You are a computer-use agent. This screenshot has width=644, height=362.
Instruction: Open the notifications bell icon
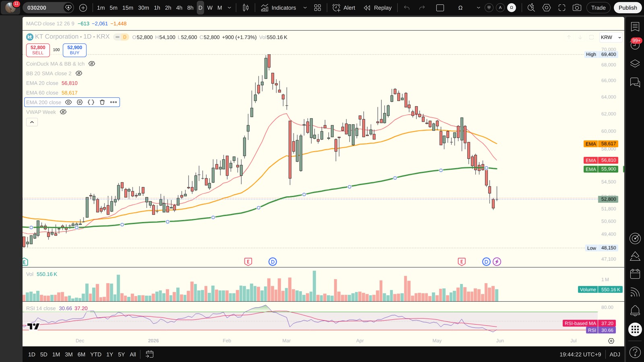coord(635,311)
